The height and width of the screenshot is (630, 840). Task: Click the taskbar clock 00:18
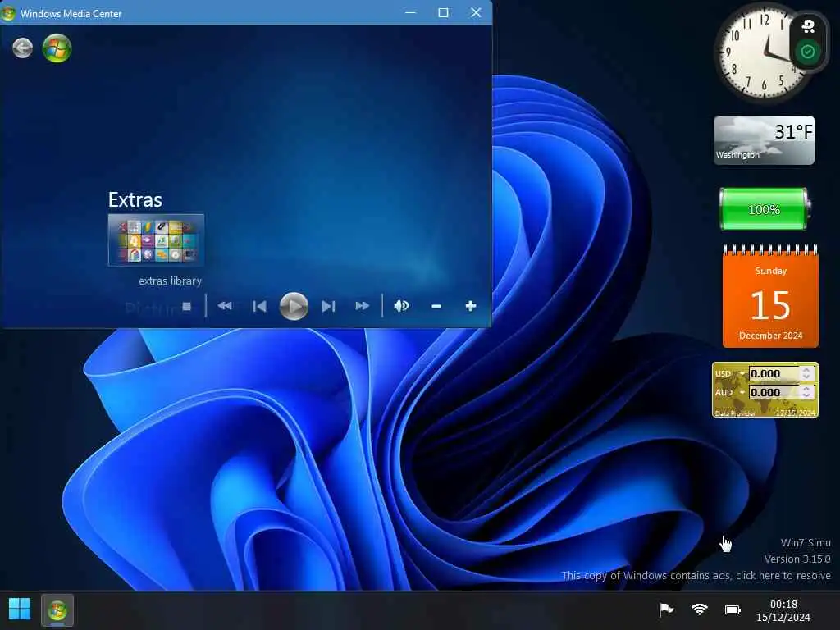pyautogui.click(x=783, y=610)
